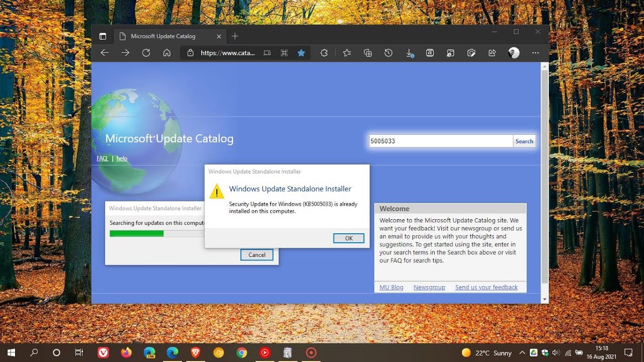This screenshot has width=644, height=362.
Task: Click the search box containing 5005033
Action: tap(441, 141)
